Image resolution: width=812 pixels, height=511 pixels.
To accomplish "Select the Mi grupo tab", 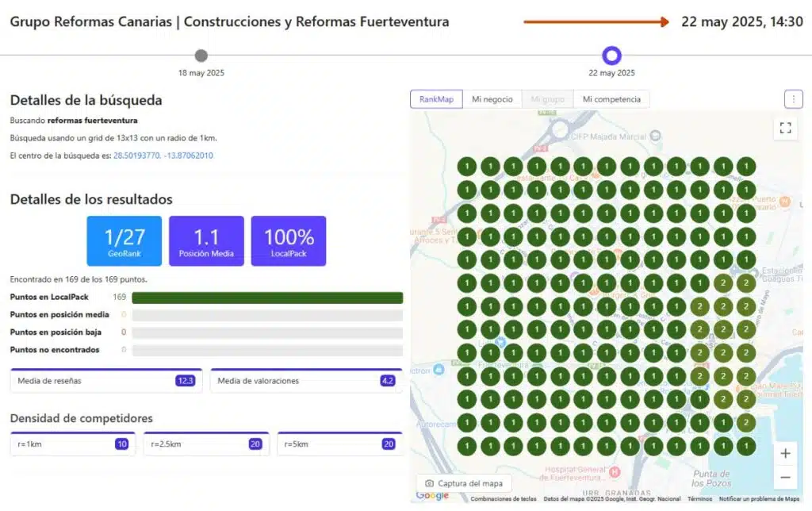I will coord(548,99).
